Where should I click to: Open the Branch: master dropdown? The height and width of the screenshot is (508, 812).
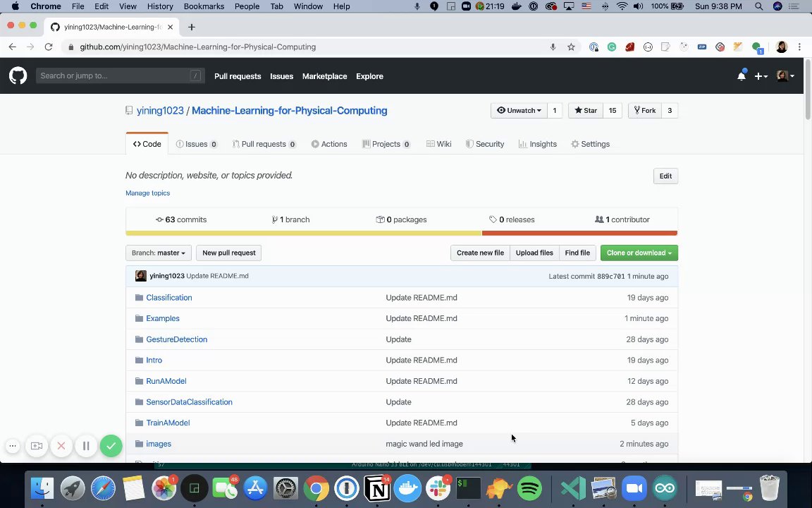click(159, 253)
